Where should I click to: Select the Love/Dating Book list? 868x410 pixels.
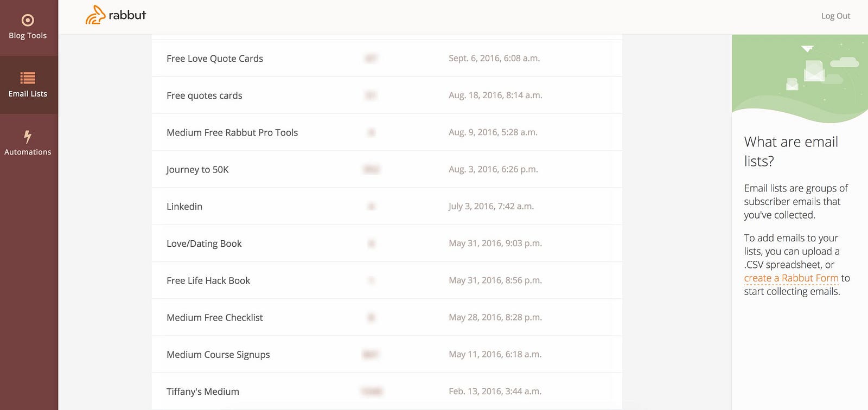click(204, 244)
